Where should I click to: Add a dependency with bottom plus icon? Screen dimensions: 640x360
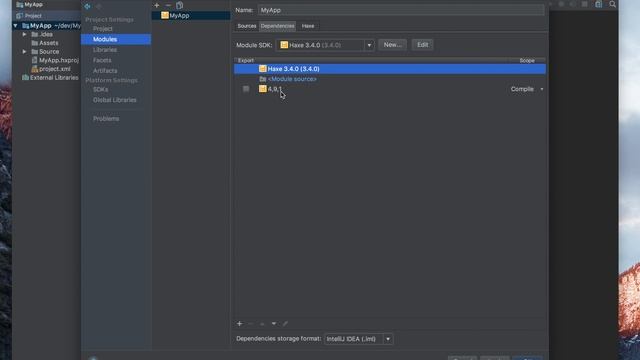[x=240, y=324]
